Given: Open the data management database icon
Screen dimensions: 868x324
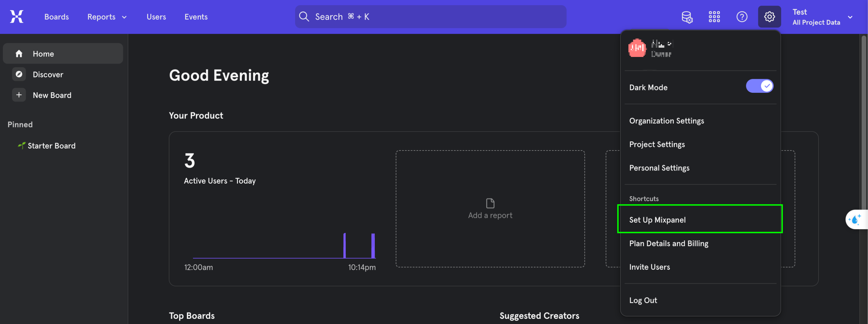Looking at the screenshot, I should click(687, 17).
